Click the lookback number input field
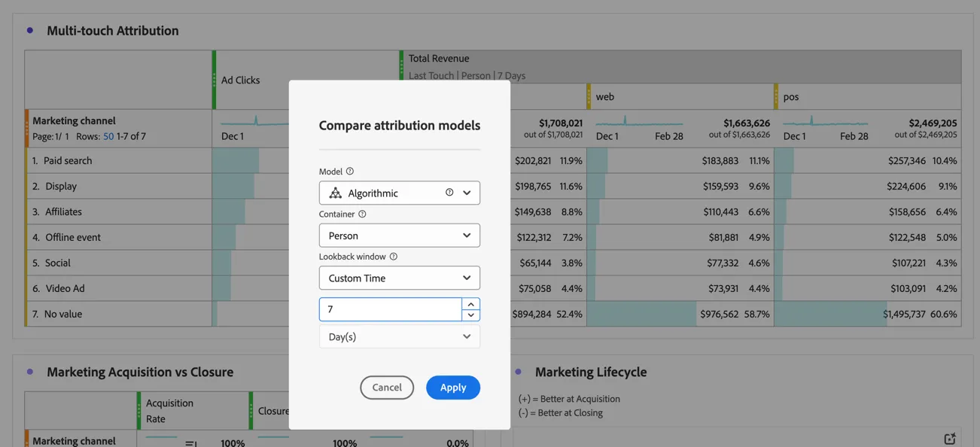This screenshot has width=980, height=447. click(x=391, y=309)
